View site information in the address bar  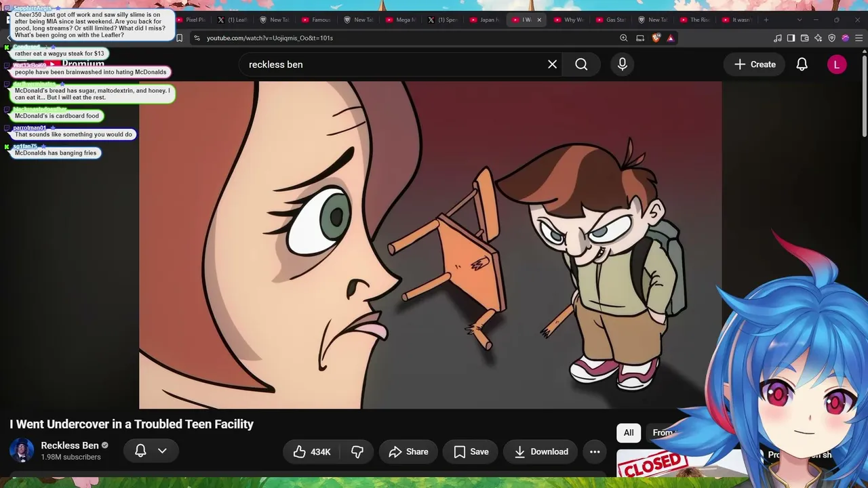[x=197, y=38]
